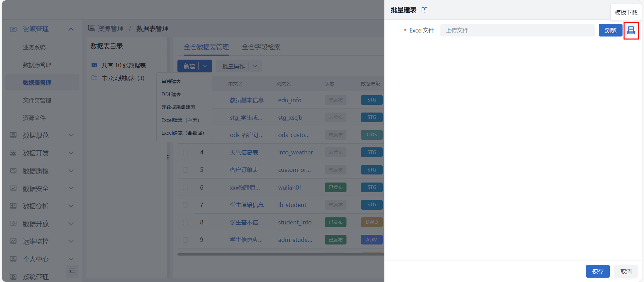Click the 系统管理 sidebar icon
Viewport: 644px width, 282px height.
pyautogui.click(x=13, y=277)
